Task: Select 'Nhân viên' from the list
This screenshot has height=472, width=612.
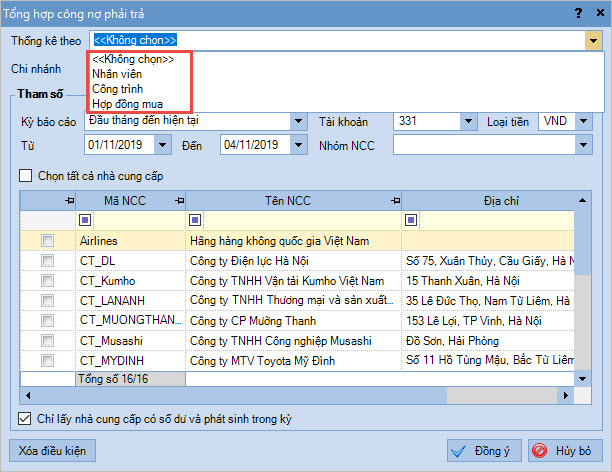Action: pos(117,74)
